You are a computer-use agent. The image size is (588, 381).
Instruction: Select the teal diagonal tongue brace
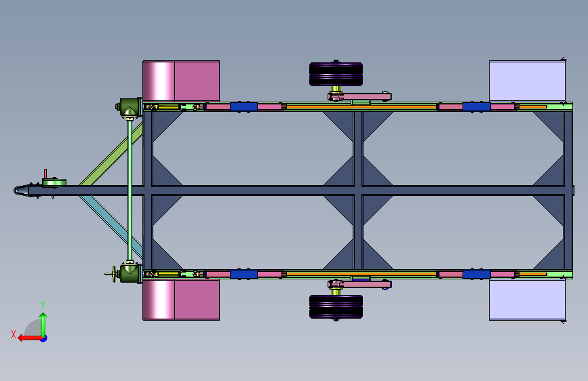pyautogui.click(x=111, y=227)
